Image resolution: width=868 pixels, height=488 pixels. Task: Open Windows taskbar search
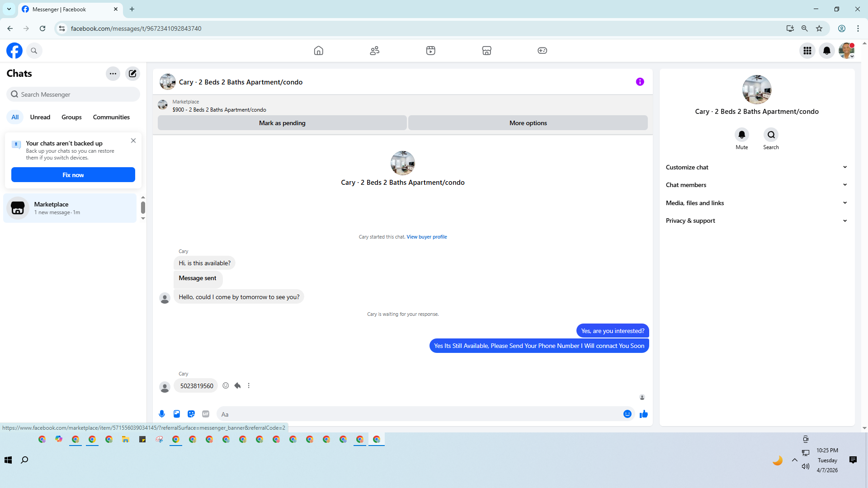pos(24,460)
